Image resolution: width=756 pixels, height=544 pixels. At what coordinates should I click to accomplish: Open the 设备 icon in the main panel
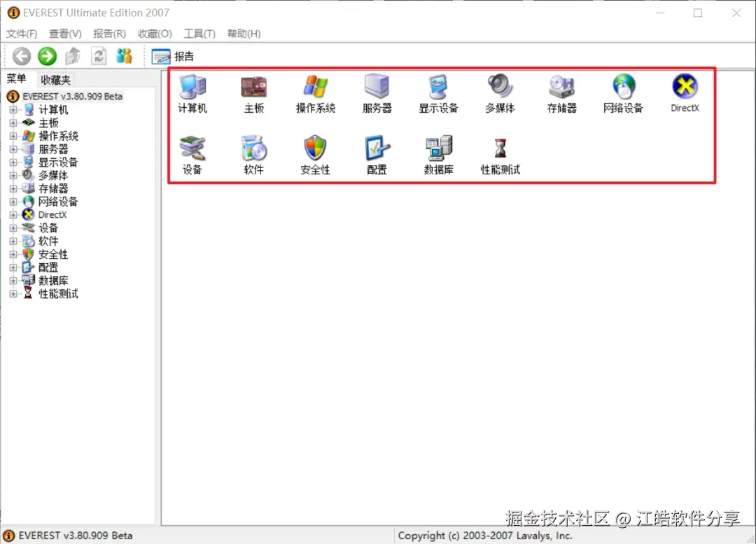pyautogui.click(x=192, y=155)
